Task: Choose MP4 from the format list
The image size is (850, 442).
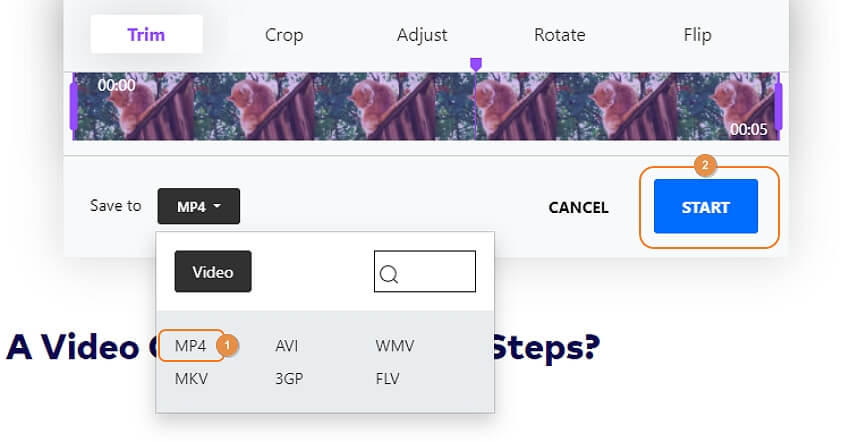Action: (190, 345)
